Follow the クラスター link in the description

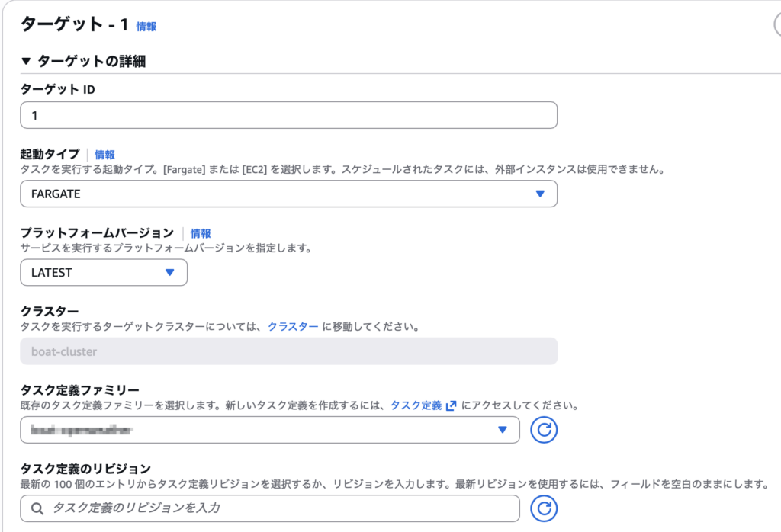pyautogui.click(x=293, y=326)
